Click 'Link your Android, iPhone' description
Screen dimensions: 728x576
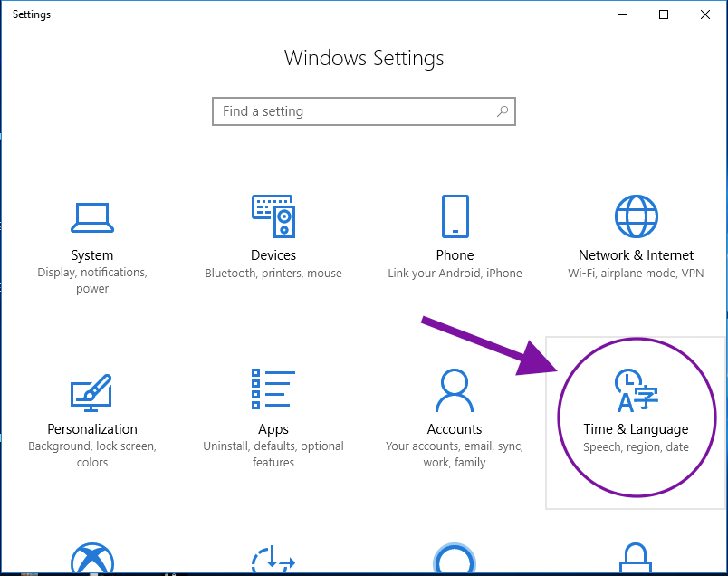click(455, 274)
